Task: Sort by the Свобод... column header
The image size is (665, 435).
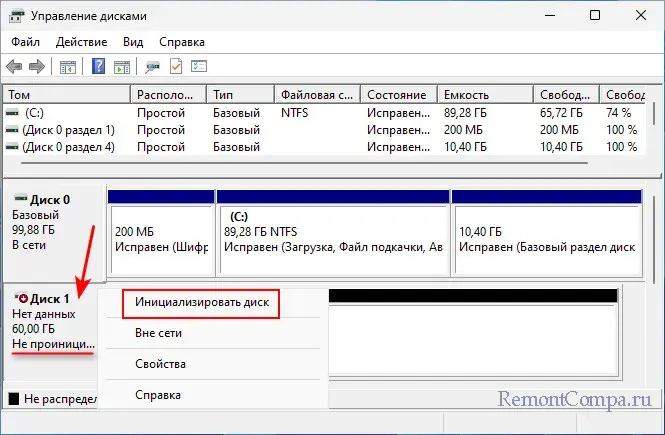Action: point(567,95)
